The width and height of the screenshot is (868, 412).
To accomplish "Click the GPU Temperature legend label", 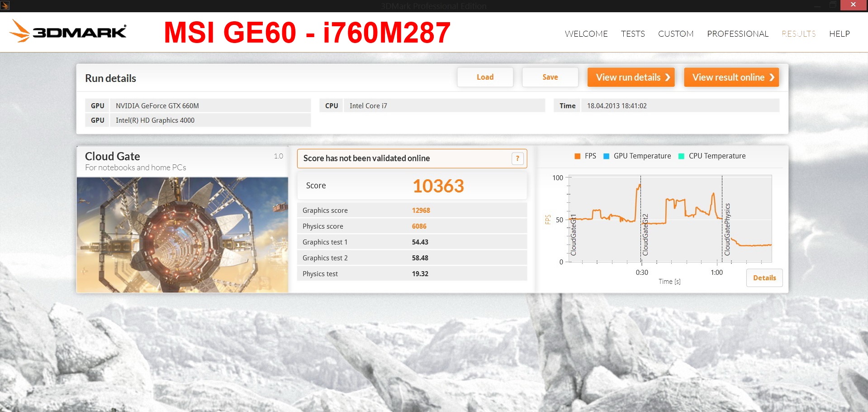I will (x=642, y=156).
